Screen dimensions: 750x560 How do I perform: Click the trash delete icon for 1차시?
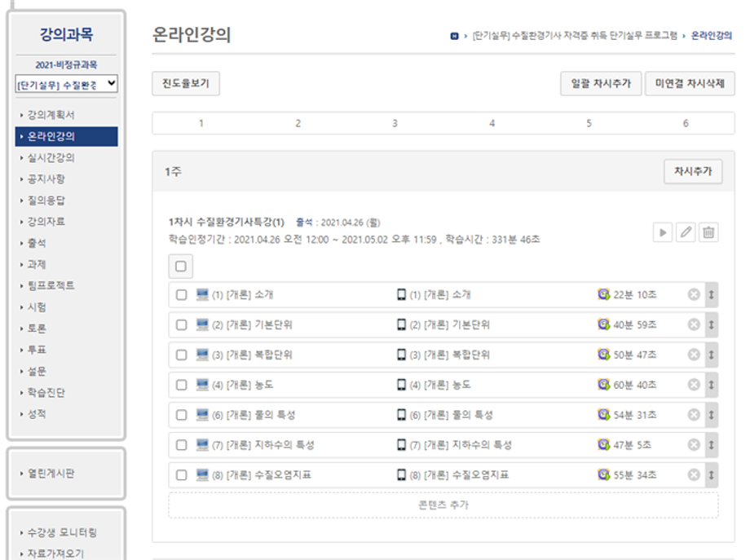tap(708, 232)
